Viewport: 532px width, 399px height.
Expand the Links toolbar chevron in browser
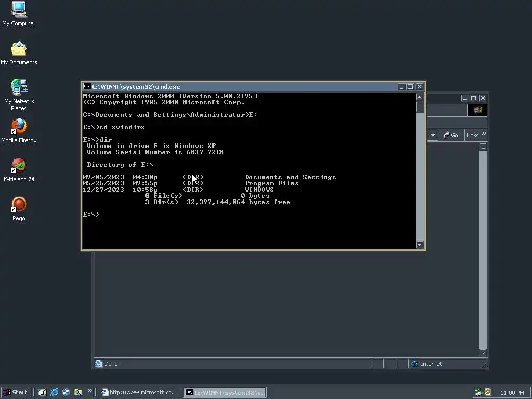(484, 134)
